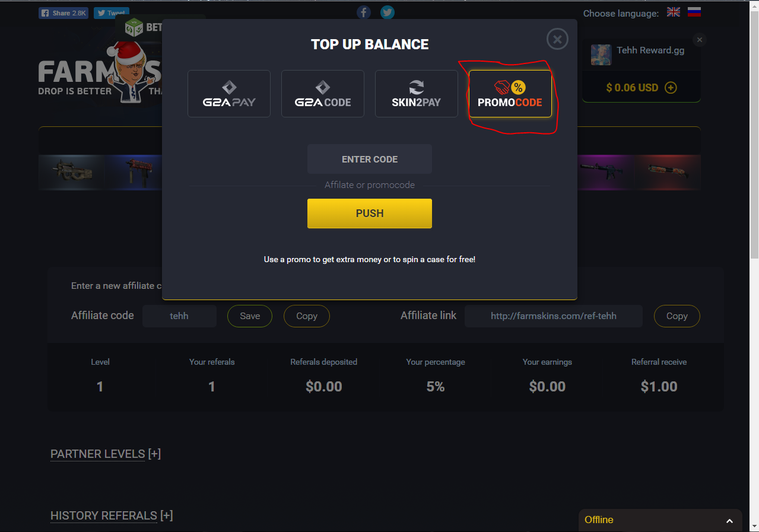Open the Twitter icon at top center
Image resolution: width=759 pixels, height=532 pixels.
[x=388, y=12]
